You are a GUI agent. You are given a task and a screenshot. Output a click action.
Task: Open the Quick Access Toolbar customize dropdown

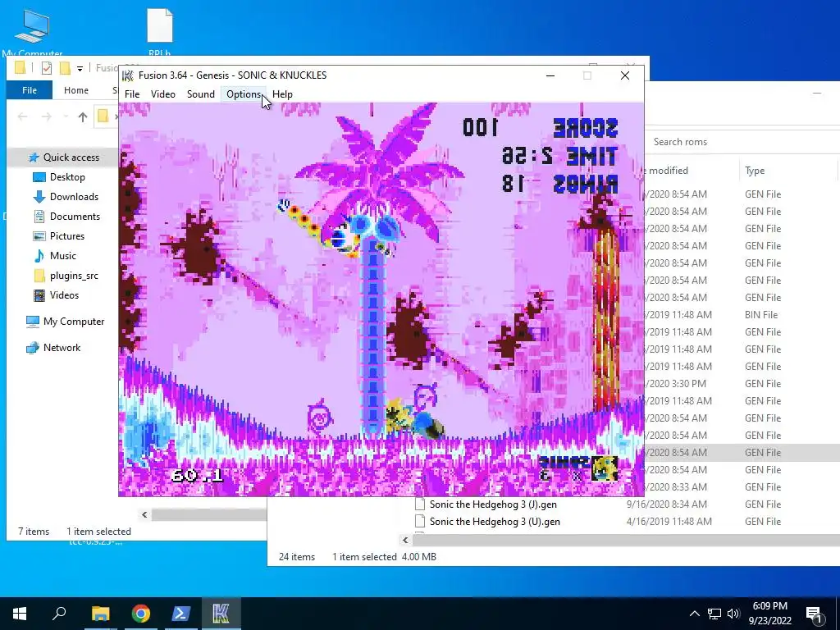(80, 68)
